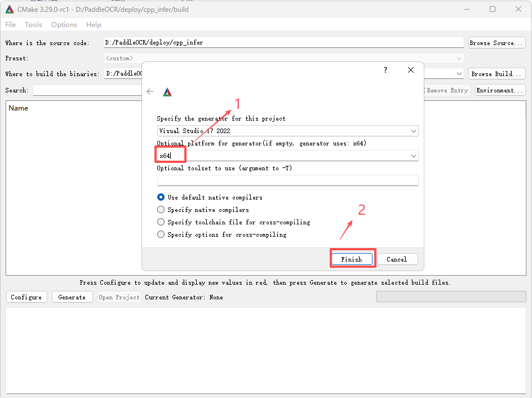
Task: Click the 'Preset:' label
Action: pyautogui.click(x=17, y=59)
